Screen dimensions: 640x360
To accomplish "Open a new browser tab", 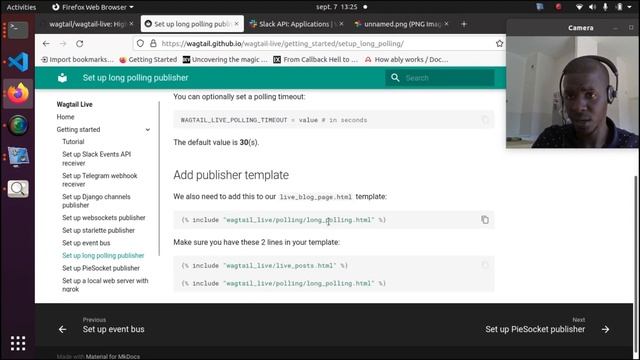I will 464,24.
